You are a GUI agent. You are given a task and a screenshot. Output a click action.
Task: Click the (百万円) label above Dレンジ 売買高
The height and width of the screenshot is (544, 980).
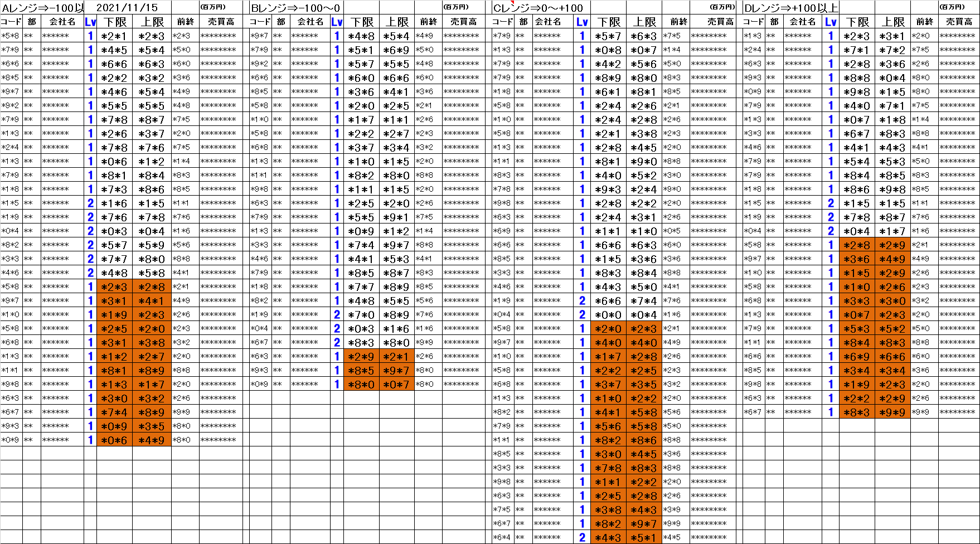coord(952,7)
